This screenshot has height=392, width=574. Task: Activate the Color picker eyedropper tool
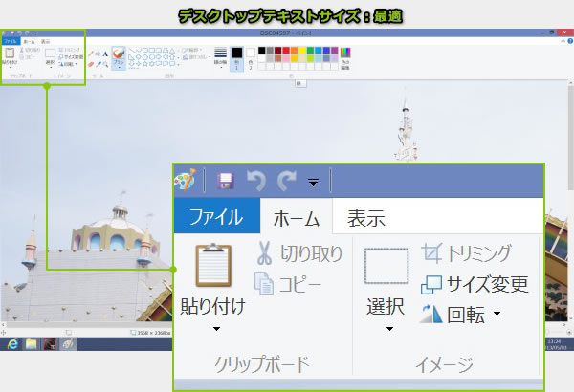tap(99, 64)
